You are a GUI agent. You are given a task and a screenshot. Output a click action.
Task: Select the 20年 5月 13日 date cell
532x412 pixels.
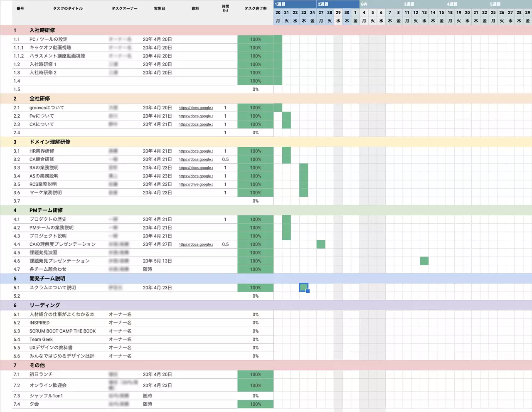click(x=158, y=261)
